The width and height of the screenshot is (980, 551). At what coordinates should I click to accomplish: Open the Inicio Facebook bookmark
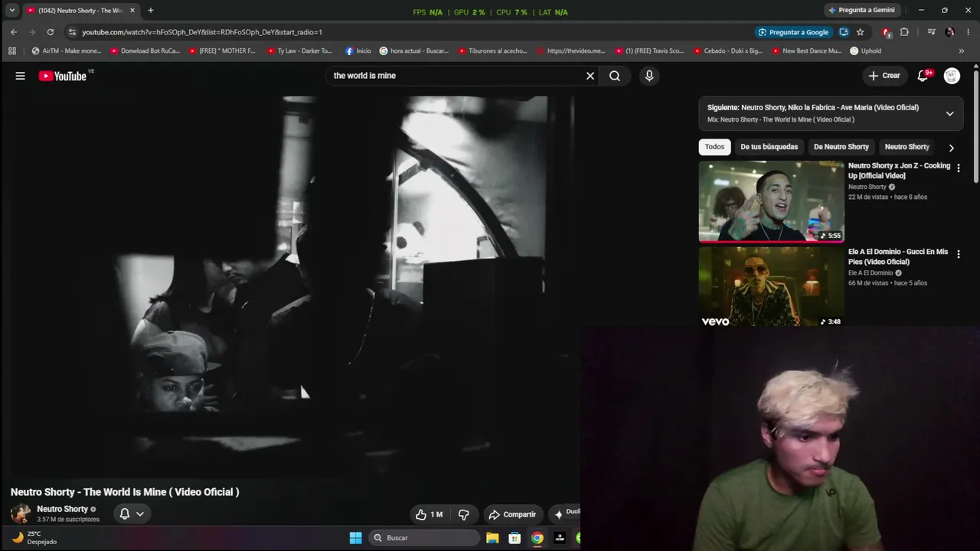pyautogui.click(x=358, y=51)
